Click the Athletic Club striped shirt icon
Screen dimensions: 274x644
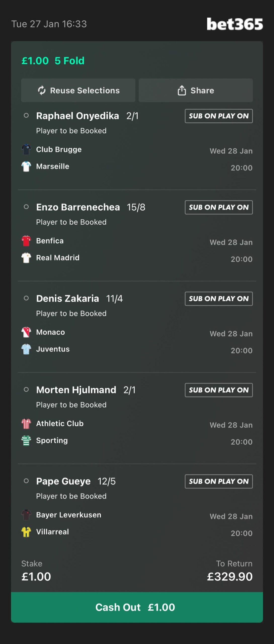pos(26,424)
